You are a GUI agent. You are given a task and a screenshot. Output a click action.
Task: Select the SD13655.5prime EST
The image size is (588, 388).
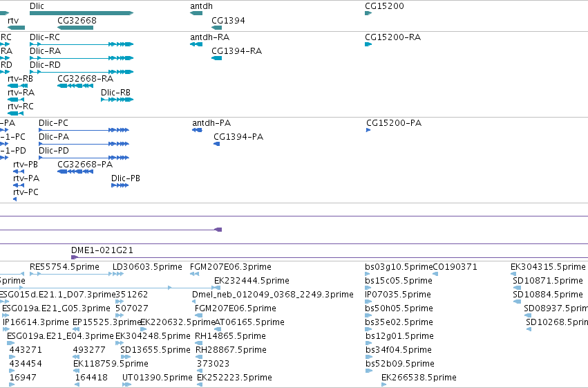pyautogui.click(x=126, y=357)
